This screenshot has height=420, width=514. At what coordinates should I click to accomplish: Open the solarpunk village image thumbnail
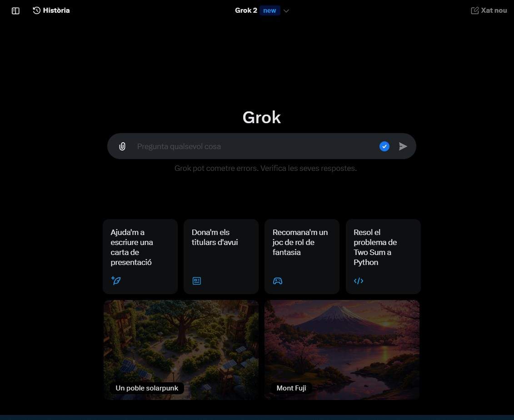point(181,350)
